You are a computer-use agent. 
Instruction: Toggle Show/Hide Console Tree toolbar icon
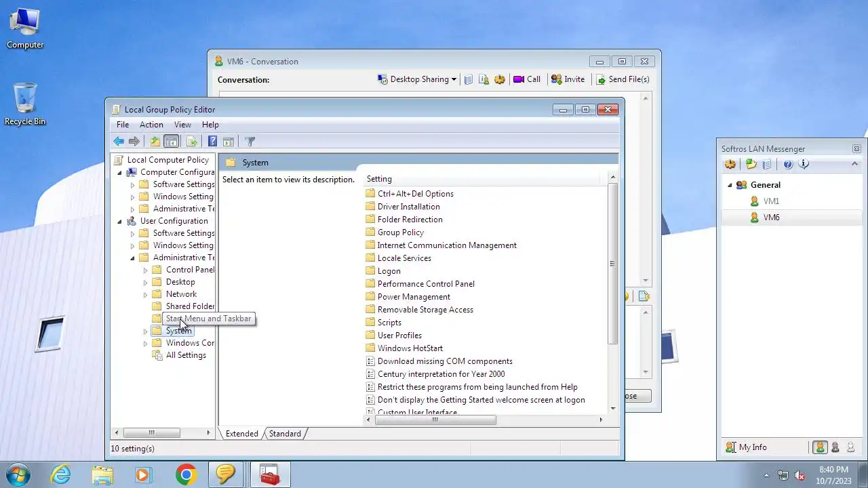click(172, 141)
